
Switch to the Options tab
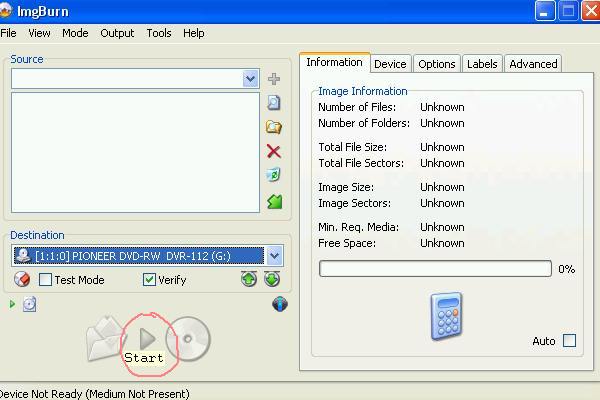coord(437,64)
